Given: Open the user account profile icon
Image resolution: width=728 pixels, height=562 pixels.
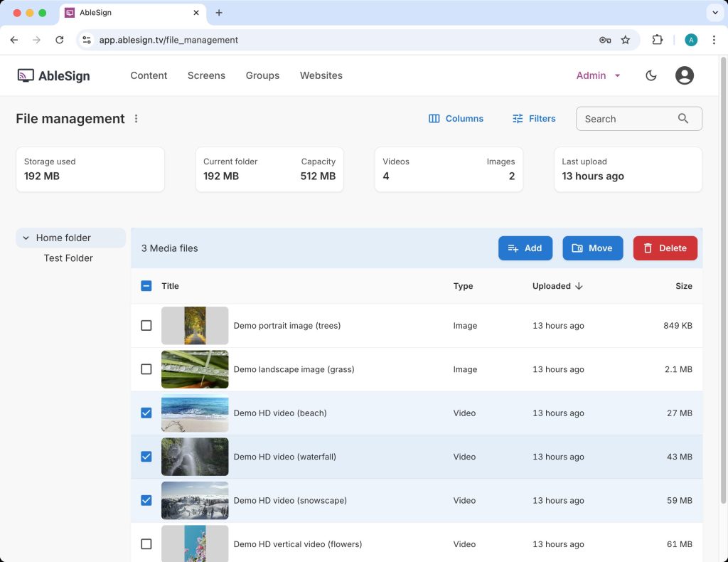Looking at the screenshot, I should (x=685, y=75).
